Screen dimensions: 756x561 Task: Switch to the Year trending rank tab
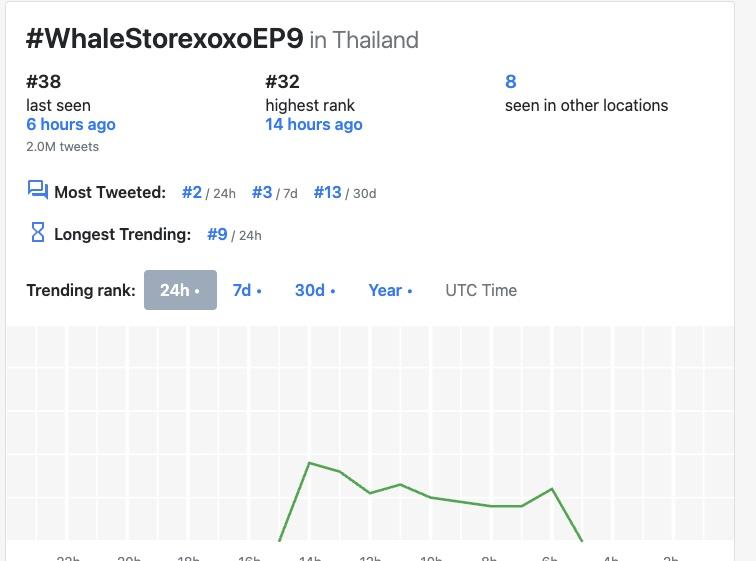[390, 290]
